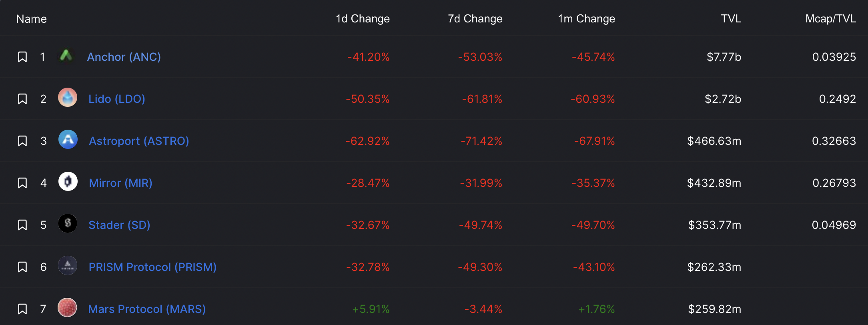
Task: Sort by 1d Change column header
Action: click(363, 19)
